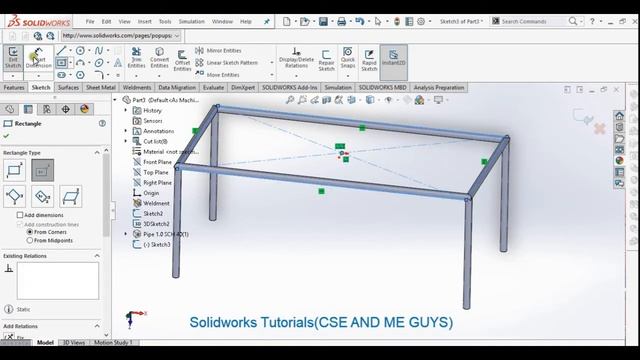This screenshot has height=360, width=640.
Task: Open the PropertyManager tab icon
Action: pyautogui.click(x=28, y=109)
